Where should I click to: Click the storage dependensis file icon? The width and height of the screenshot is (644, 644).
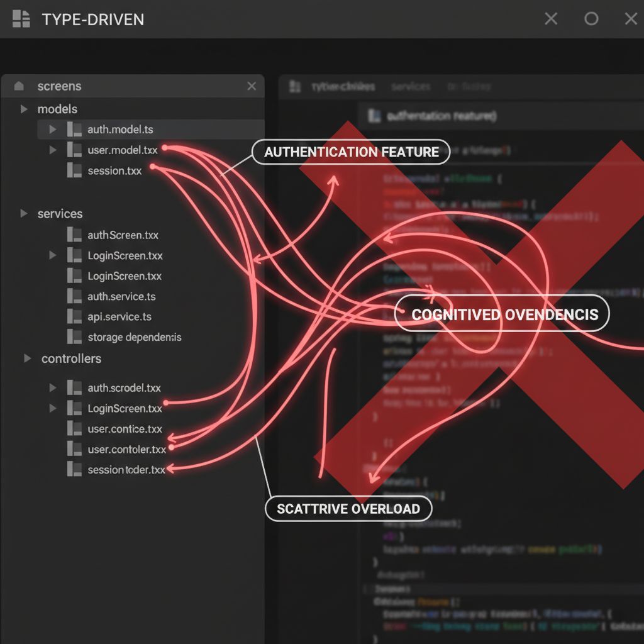[74, 337]
